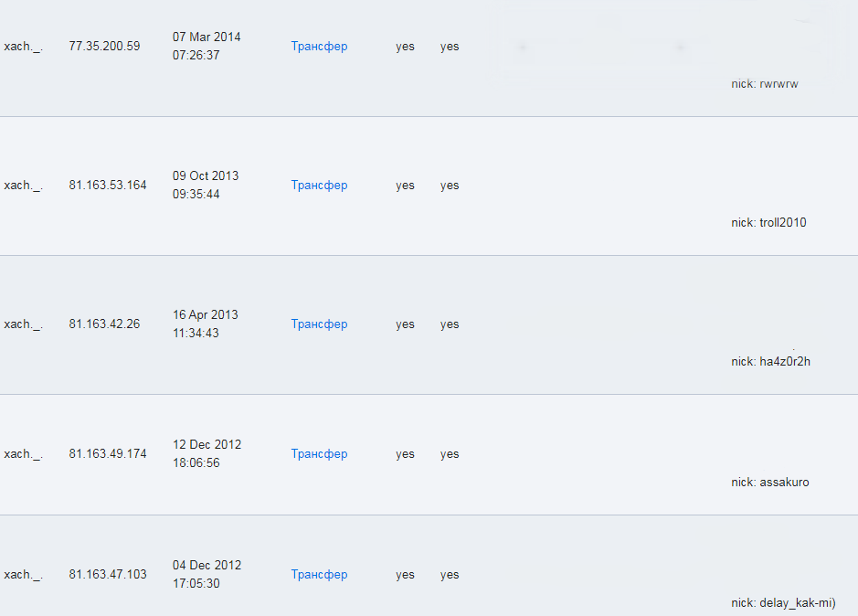The height and width of the screenshot is (616, 858).
Task: Select IP address 77.35.200.59
Action: (104, 47)
